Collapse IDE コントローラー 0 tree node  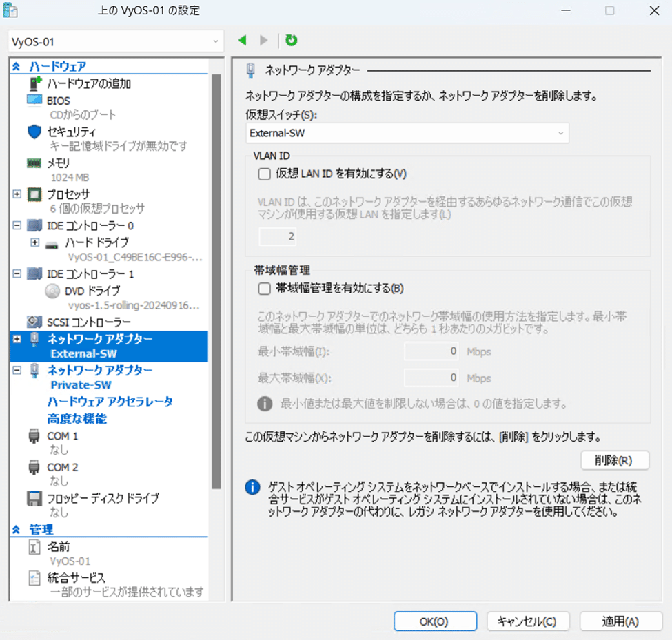tap(17, 225)
